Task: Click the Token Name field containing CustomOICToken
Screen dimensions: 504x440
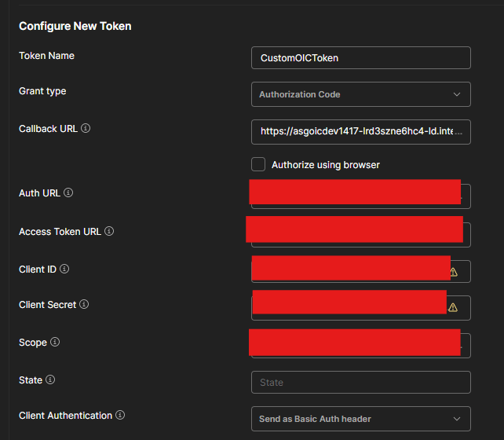Action: (360, 58)
